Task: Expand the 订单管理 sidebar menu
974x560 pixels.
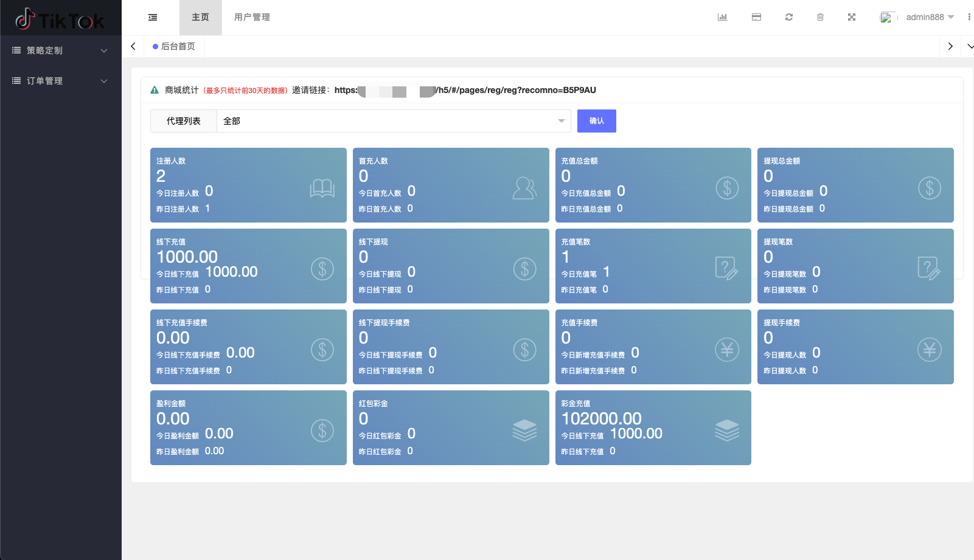Action: click(60, 81)
